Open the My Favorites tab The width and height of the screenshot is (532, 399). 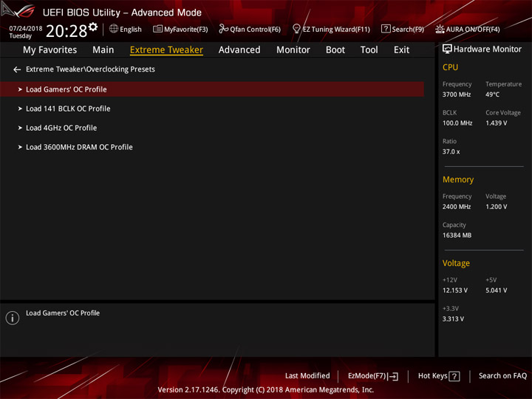click(x=50, y=50)
